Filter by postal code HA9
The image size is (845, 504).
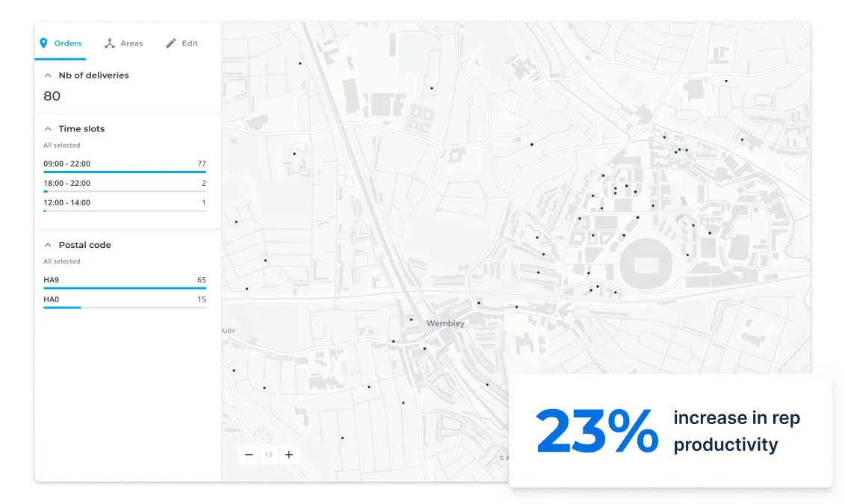[x=51, y=280]
